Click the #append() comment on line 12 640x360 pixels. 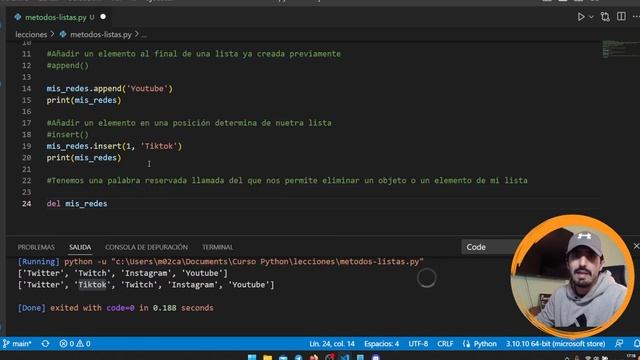click(67, 65)
